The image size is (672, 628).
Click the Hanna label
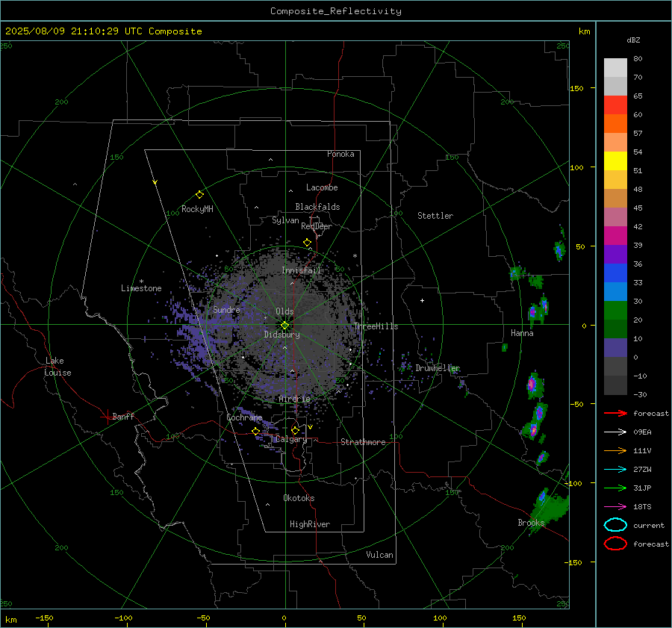tap(522, 333)
